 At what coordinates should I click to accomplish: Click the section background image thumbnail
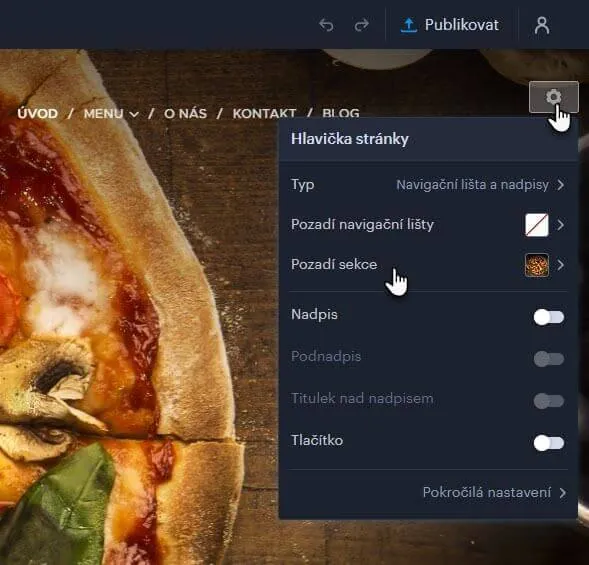(x=537, y=265)
